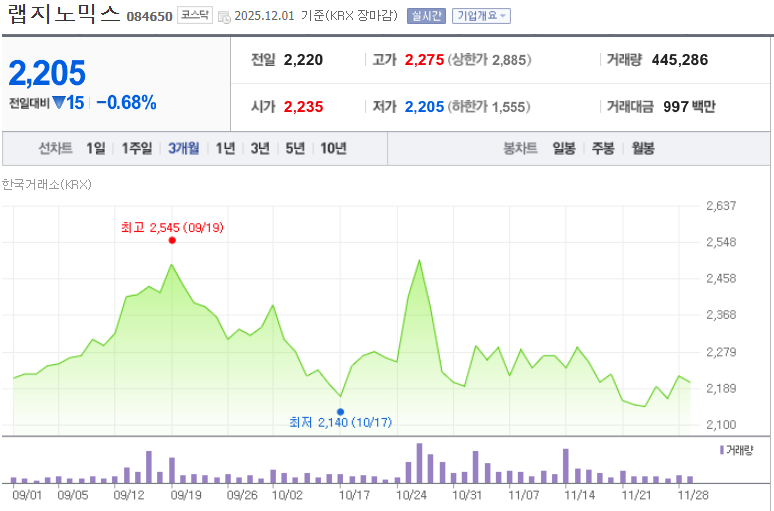The height and width of the screenshot is (511, 774).
Task: Click the 코스닥 market badge
Action: 194,15
